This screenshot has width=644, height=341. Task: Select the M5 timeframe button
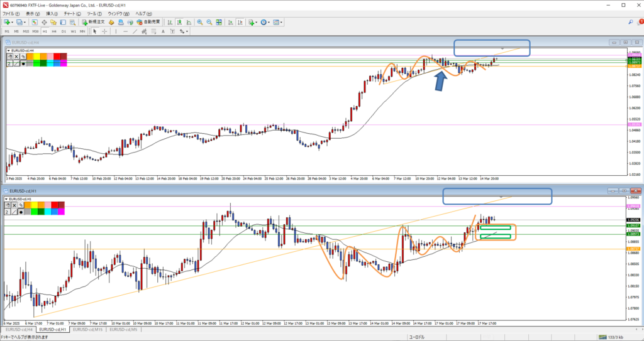click(16, 31)
